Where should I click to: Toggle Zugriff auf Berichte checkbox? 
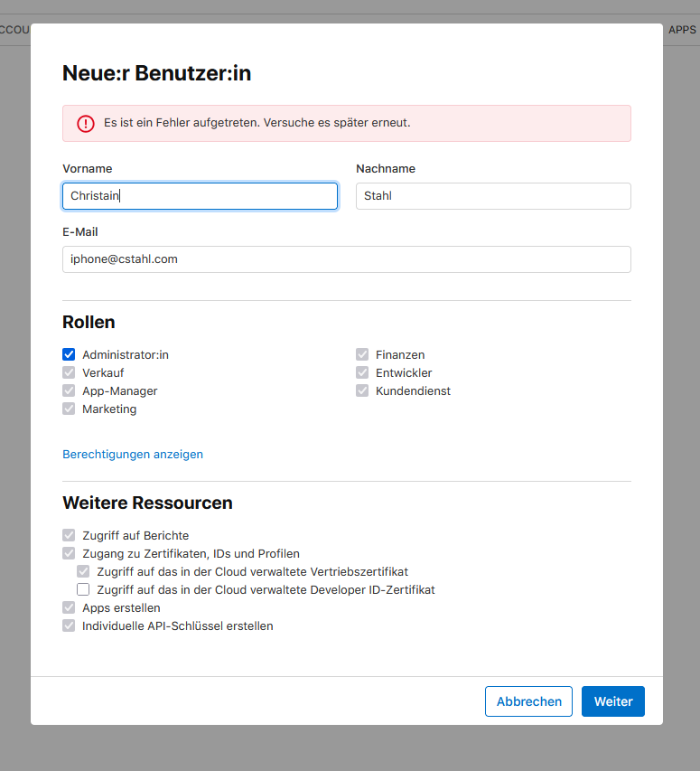click(69, 535)
